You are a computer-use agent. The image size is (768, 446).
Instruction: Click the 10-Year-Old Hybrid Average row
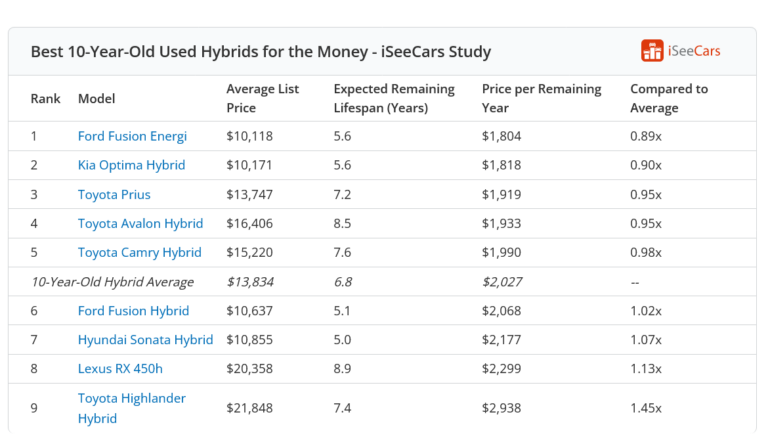pyautogui.click(x=112, y=282)
